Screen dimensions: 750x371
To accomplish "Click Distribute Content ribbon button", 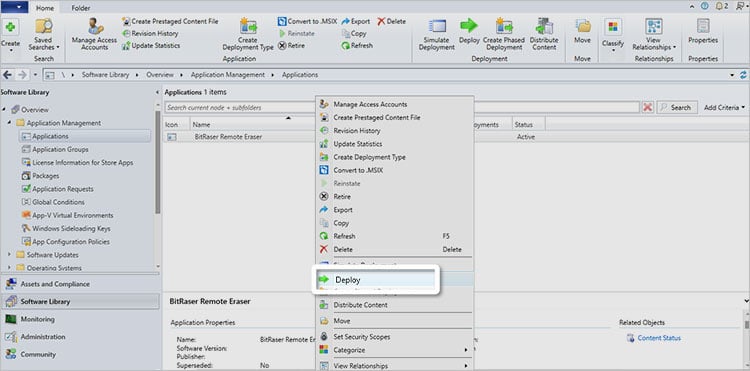I will click(544, 34).
